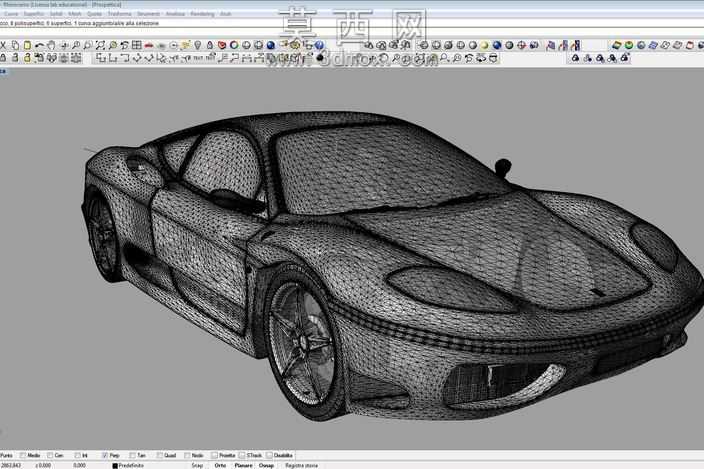
Task: Click the four-viewport layout icon
Action: click(137, 45)
